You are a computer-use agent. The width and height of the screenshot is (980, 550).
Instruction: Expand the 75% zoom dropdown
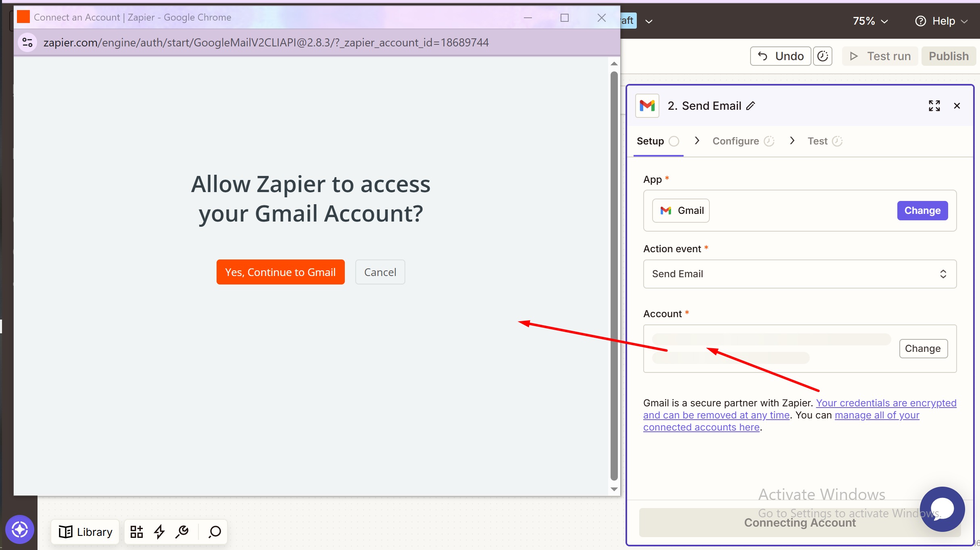coord(870,21)
